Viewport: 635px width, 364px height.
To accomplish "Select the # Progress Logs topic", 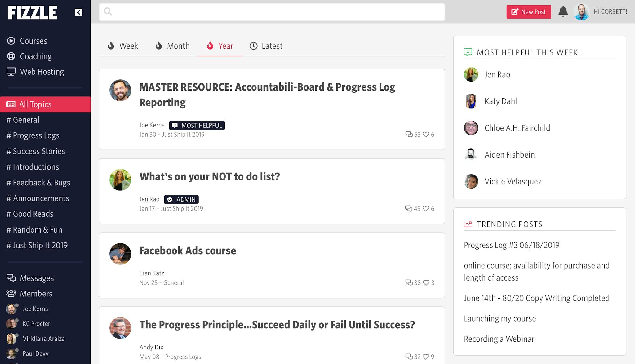I will [33, 135].
